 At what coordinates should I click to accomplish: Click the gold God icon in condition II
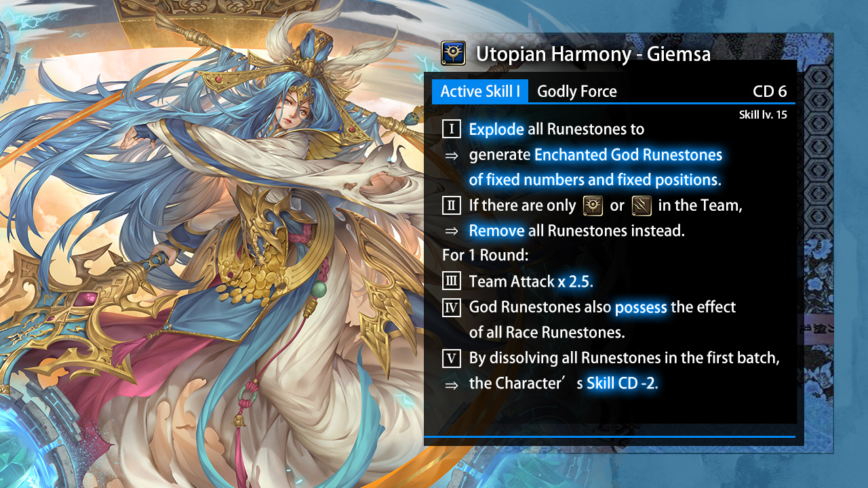593,205
